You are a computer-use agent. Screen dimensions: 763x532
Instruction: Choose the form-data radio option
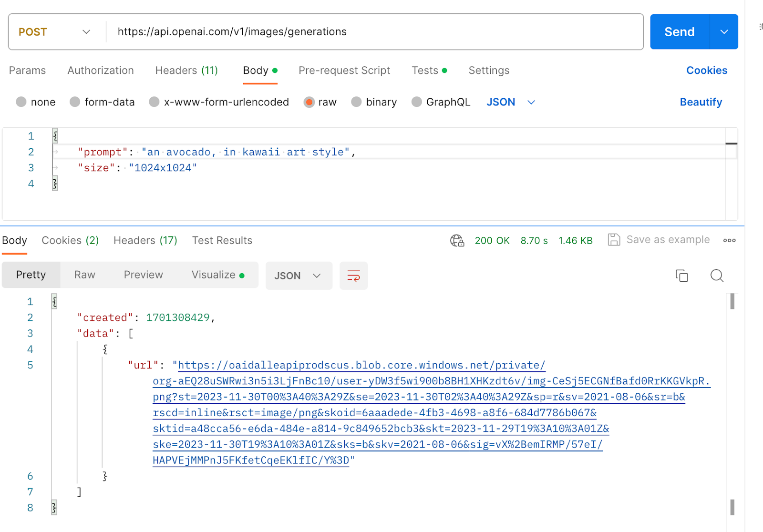click(75, 102)
